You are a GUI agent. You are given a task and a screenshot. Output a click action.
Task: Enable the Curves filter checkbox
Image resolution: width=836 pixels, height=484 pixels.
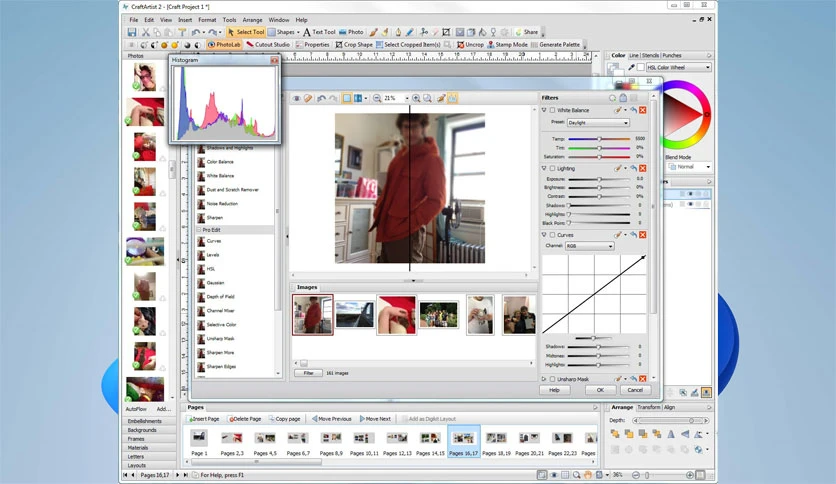tap(552, 235)
